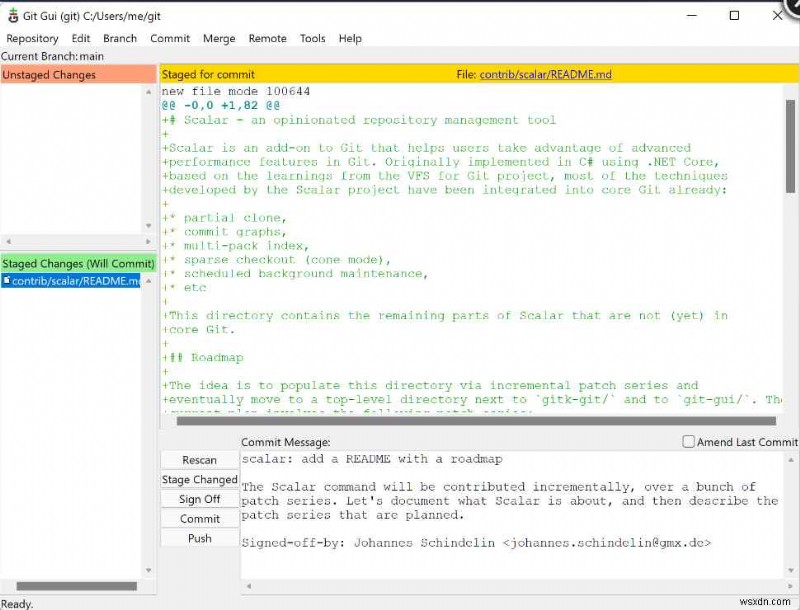The height and width of the screenshot is (610, 800).
Task: Select staged file contrib/scalar/README.md
Action: (x=70, y=281)
